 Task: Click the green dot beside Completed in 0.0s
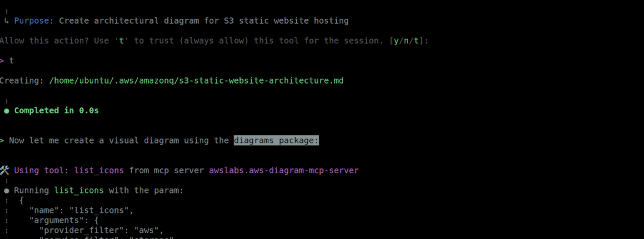7,111
